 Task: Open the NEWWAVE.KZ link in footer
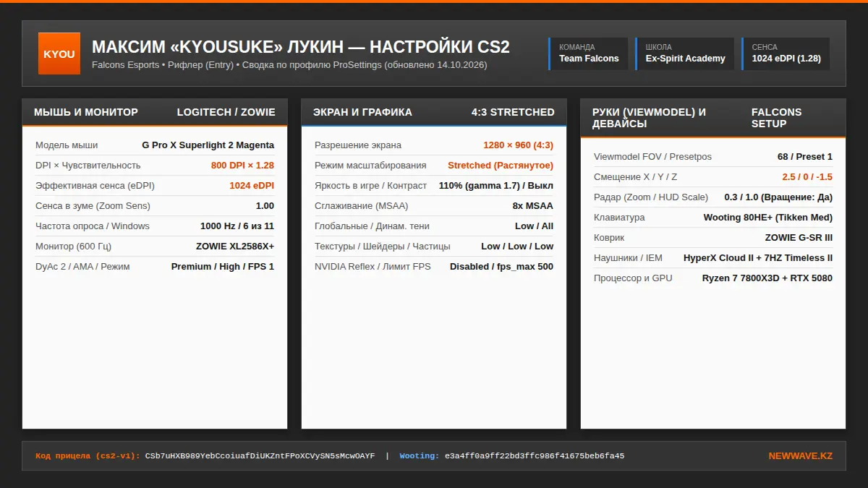point(801,456)
